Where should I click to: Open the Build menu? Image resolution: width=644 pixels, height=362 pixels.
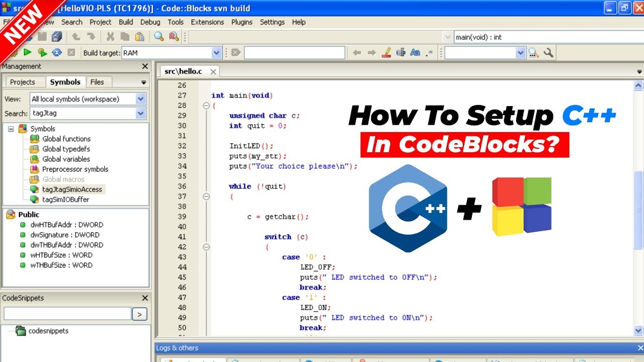click(x=126, y=22)
